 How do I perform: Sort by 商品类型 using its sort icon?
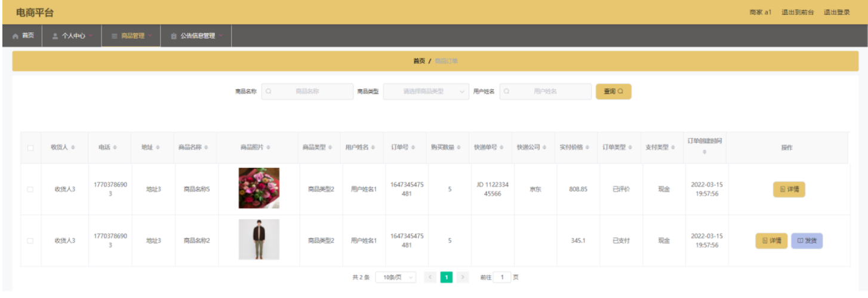(330, 148)
